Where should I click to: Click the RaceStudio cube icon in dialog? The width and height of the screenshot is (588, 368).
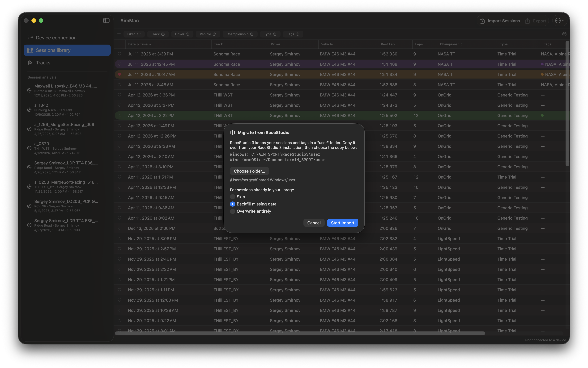pos(232,132)
